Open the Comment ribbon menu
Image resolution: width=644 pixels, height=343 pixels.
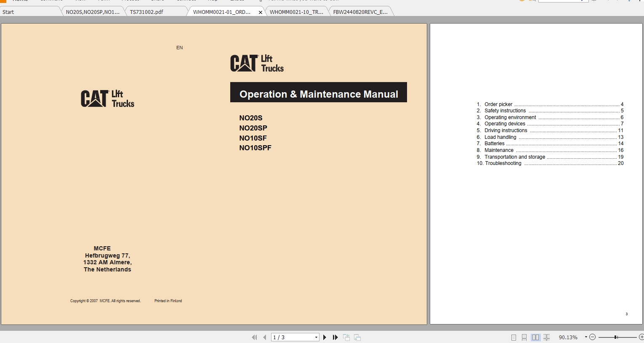(51, 1)
